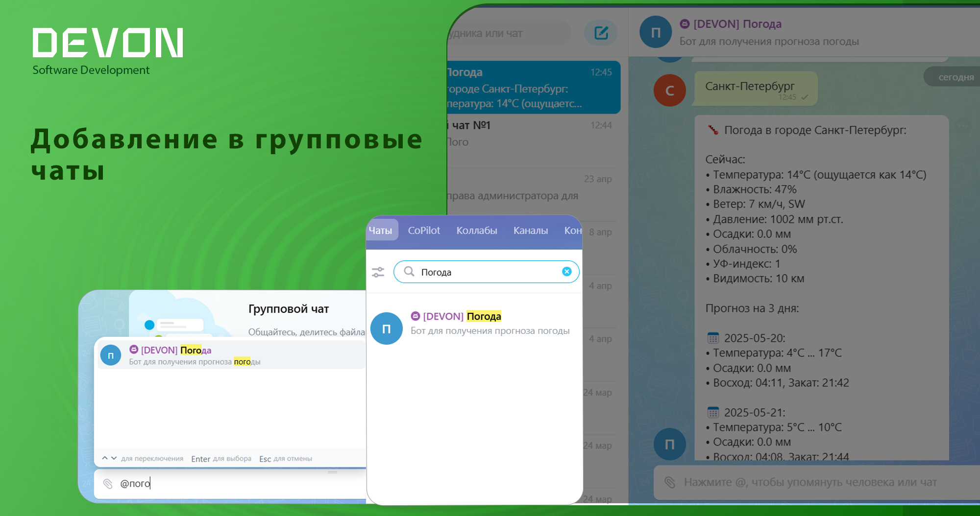Click the 'Облачность: 0%' line

pyautogui.click(x=751, y=249)
